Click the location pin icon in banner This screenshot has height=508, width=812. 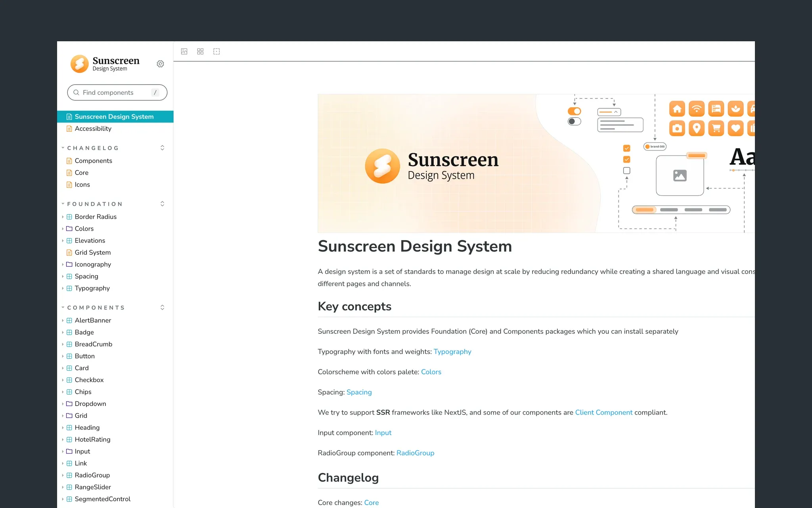pyautogui.click(x=697, y=128)
